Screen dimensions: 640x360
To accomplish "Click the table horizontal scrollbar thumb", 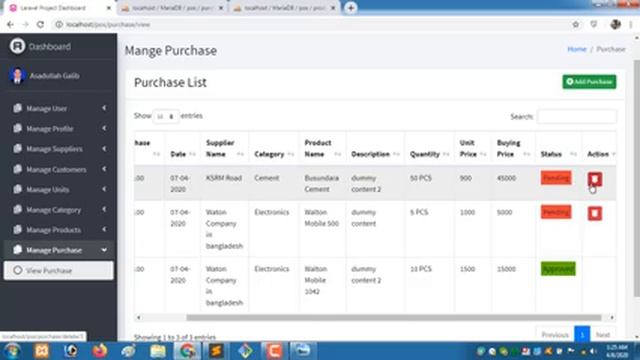I will click(x=393, y=318).
